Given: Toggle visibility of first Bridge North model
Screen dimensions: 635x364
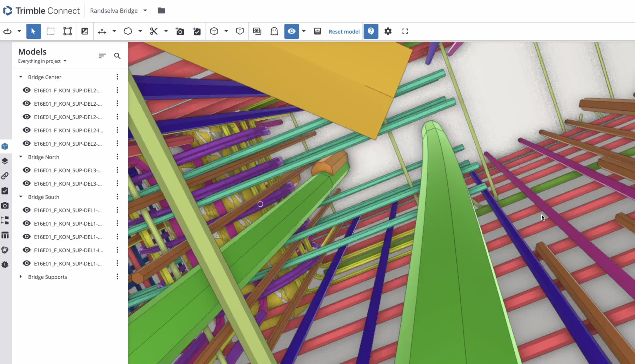Looking at the screenshot, I should (27, 170).
